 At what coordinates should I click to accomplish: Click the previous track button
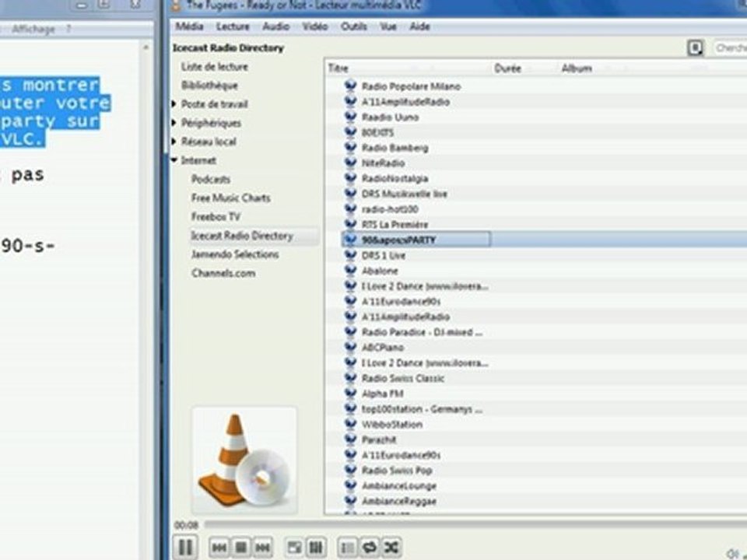(x=219, y=547)
